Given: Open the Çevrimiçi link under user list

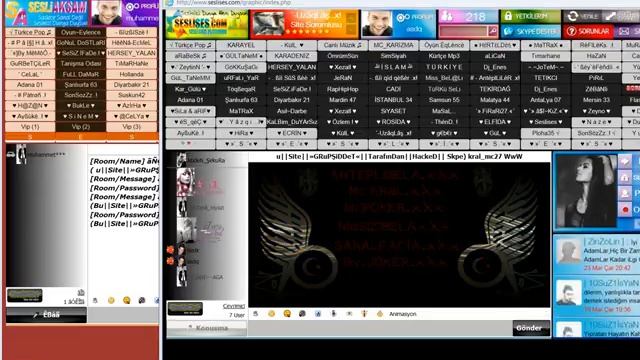Looking at the screenshot, I should click(x=234, y=306).
